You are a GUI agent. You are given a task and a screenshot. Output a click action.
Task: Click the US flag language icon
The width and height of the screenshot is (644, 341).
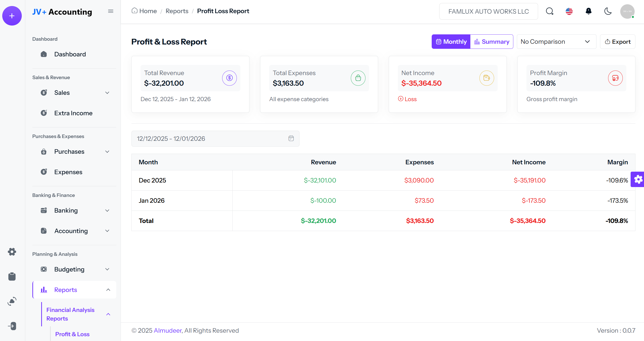click(x=569, y=11)
